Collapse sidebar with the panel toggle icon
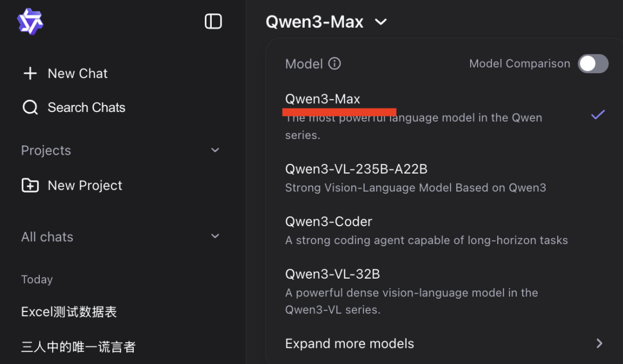This screenshot has height=364, width=623. click(213, 22)
